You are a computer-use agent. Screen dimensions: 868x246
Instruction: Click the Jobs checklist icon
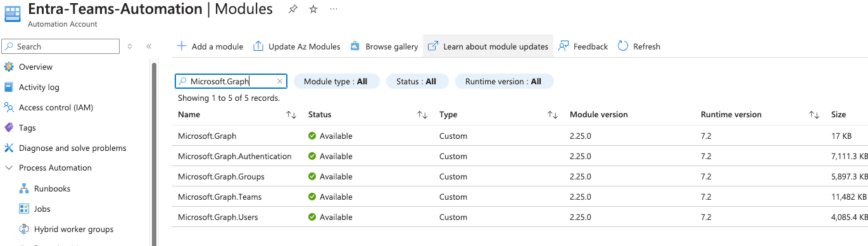point(24,209)
